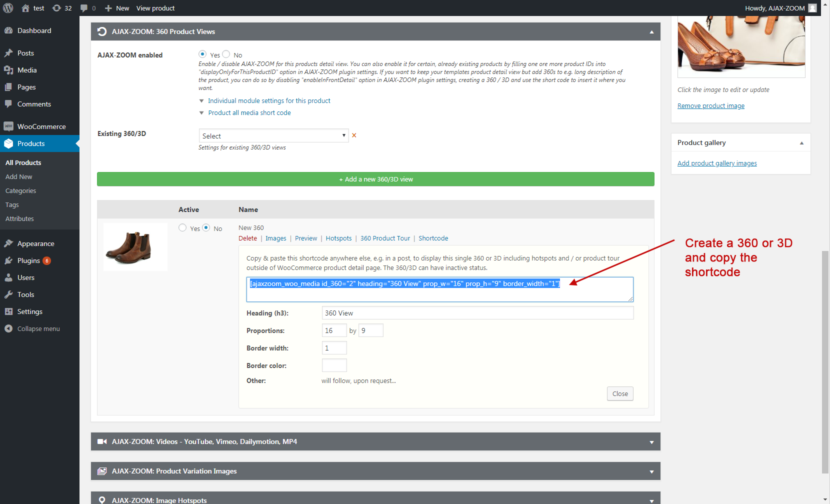Open the updates icon showing 32
Screen dimensions: 830x504
tap(56, 8)
